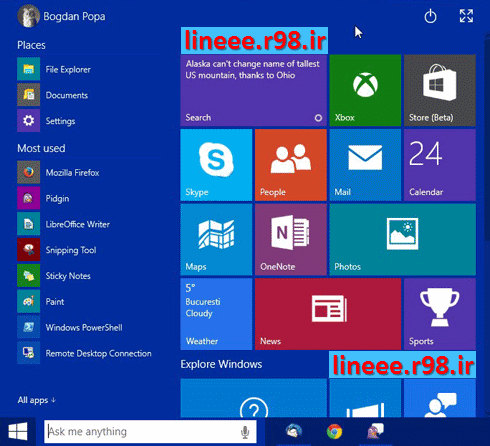Open the People tile
Image resolution: width=490 pixels, height=446 pixels.
click(291, 165)
